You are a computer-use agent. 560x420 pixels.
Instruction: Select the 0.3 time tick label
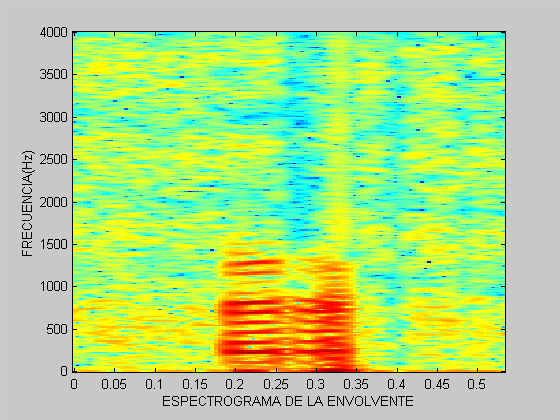[x=316, y=384]
